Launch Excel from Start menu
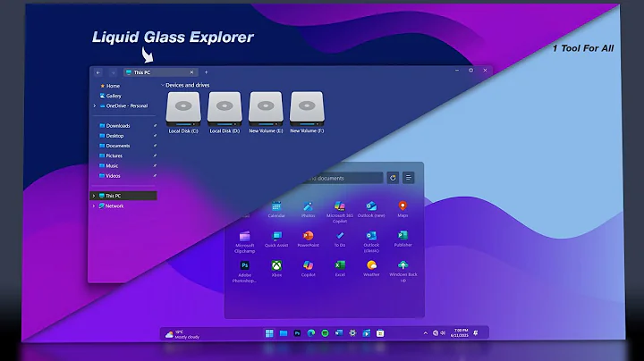644x361 pixels. (x=340, y=269)
